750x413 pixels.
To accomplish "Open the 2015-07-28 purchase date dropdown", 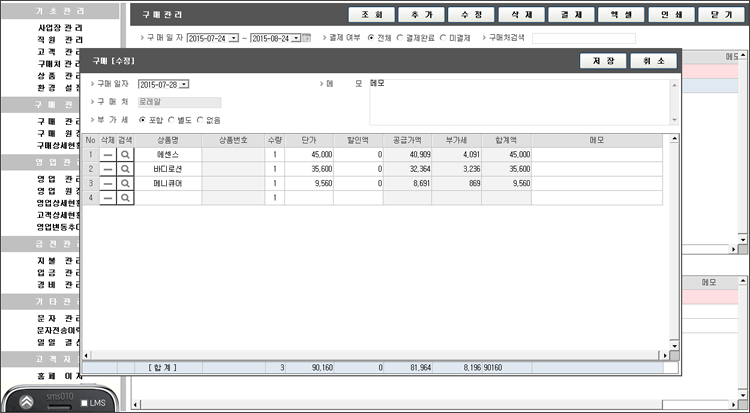I will (x=184, y=84).
